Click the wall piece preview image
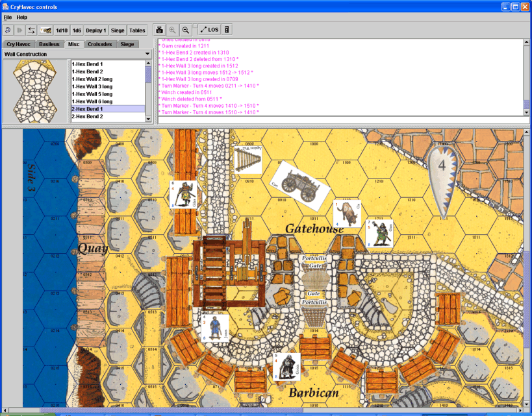The image size is (532, 416). tap(35, 92)
